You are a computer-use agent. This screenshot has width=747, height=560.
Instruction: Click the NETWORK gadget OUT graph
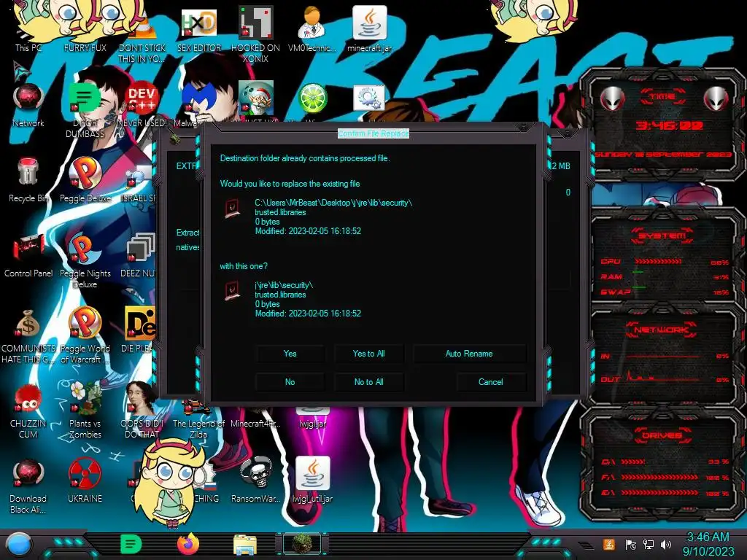[665, 378]
